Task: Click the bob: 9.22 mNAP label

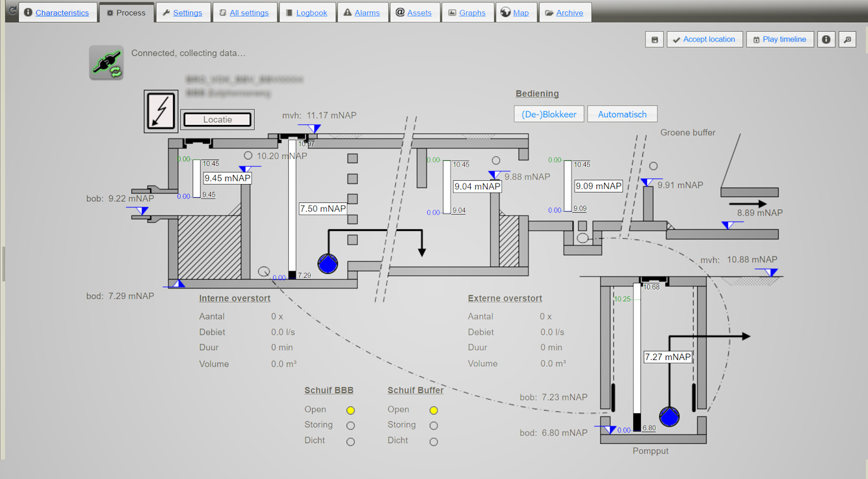Action: click(120, 198)
